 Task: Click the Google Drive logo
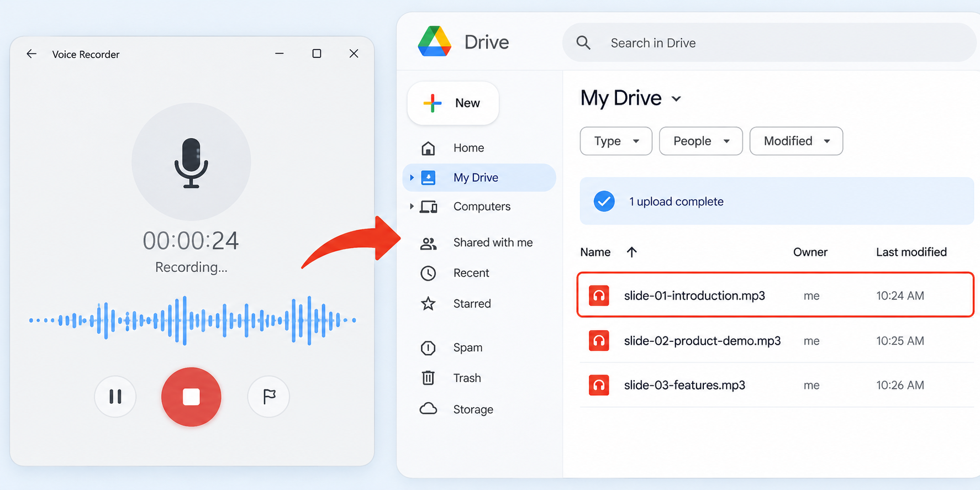[x=435, y=41]
